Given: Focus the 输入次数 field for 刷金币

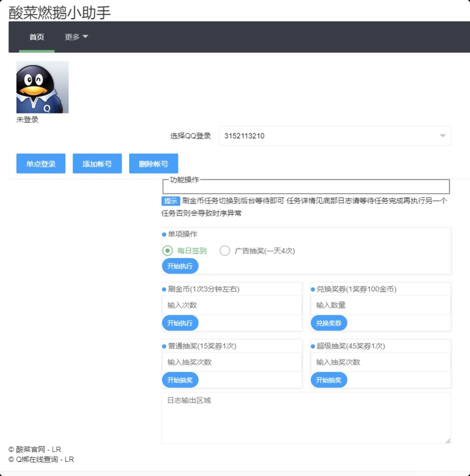Looking at the screenshot, I should coord(232,305).
